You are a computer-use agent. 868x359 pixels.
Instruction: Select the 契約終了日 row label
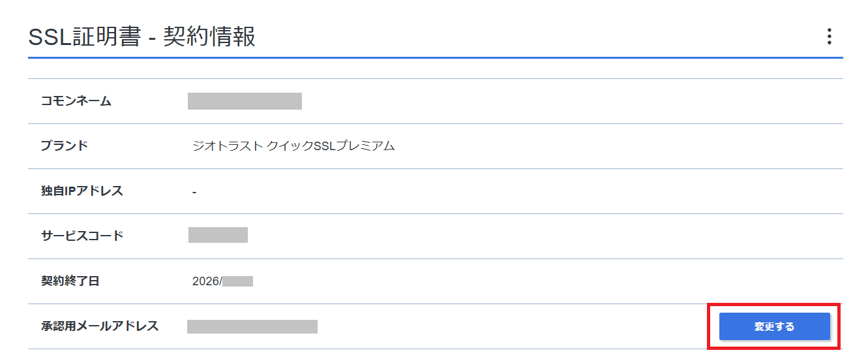click(70, 281)
